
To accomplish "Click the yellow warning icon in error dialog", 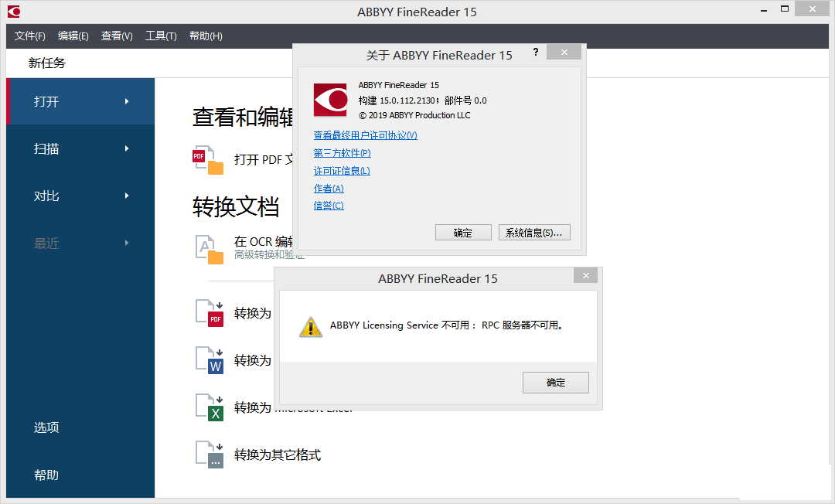I will (311, 327).
